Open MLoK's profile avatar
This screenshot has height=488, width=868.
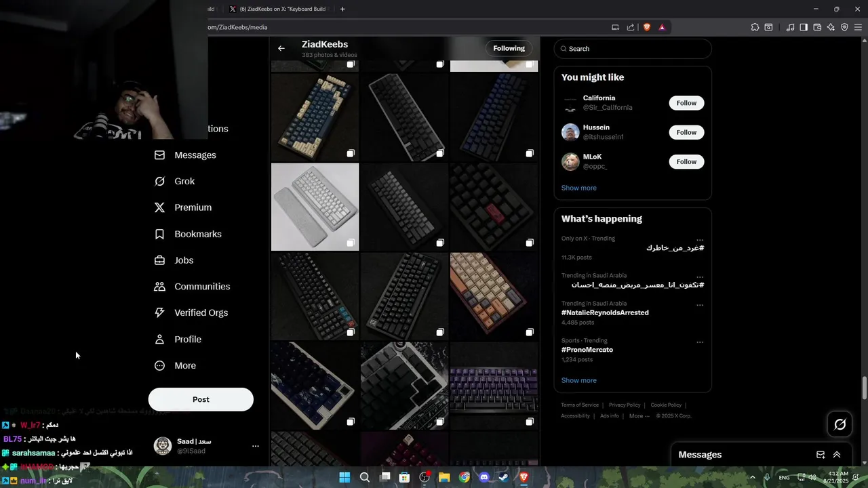tap(570, 161)
